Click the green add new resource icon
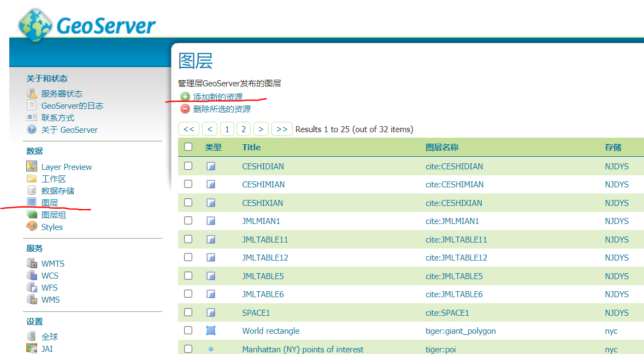 pyautogui.click(x=185, y=97)
